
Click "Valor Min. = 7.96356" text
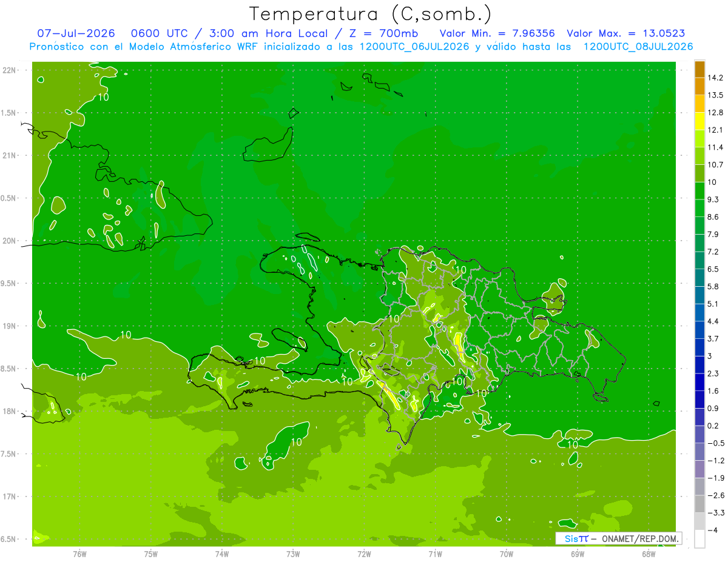497,33
